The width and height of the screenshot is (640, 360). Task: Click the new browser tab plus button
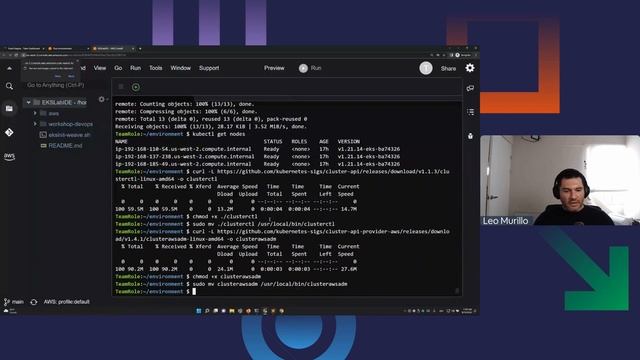coord(140,49)
